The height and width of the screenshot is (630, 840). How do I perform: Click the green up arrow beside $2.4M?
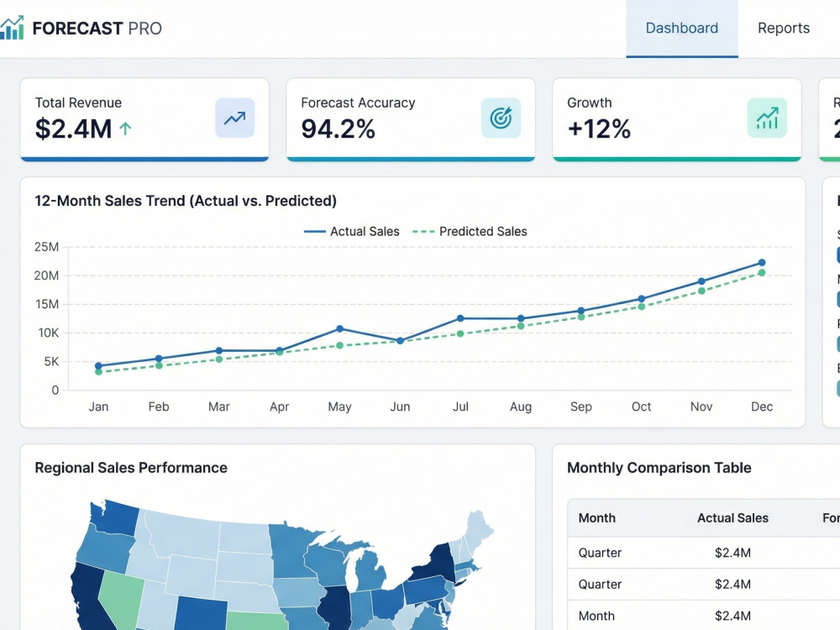pyautogui.click(x=125, y=129)
